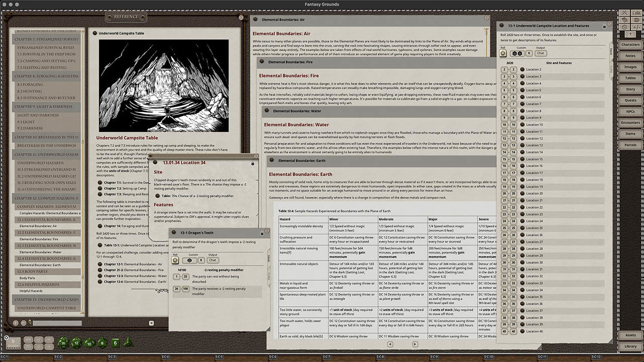This screenshot has height=362, width=644.
Task: Open the Characters panel from the right sidebar
Action: (631, 44)
